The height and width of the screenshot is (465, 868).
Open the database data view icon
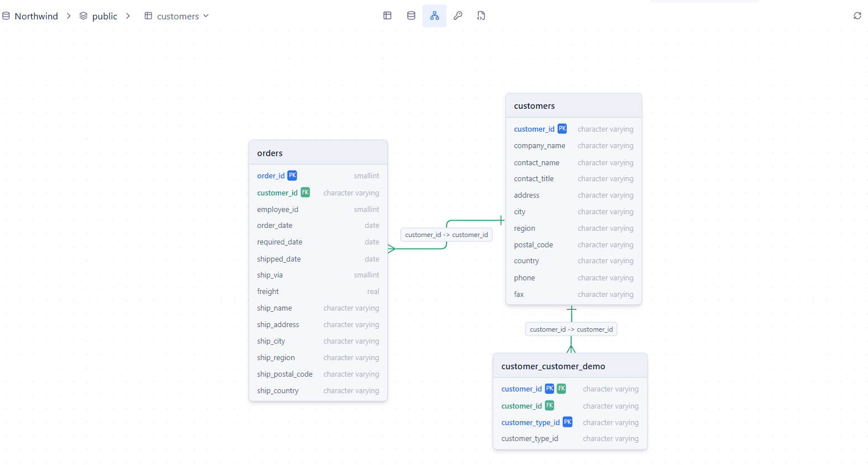point(411,16)
